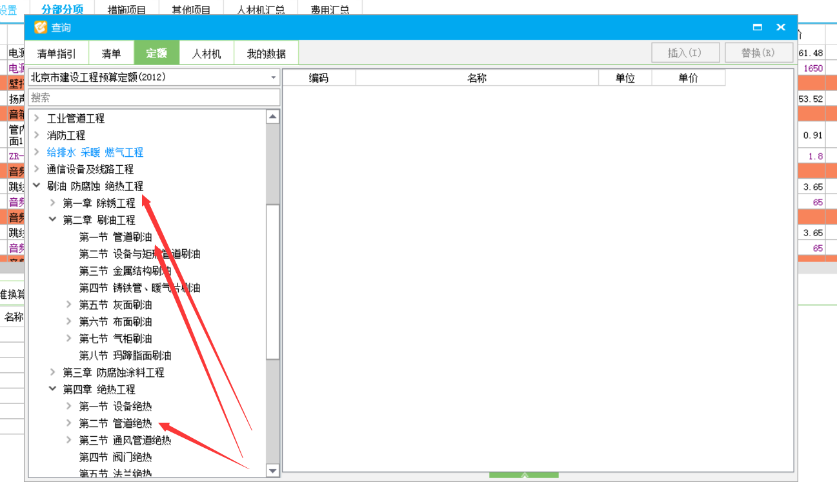Expand 消防工程 node

click(36, 135)
